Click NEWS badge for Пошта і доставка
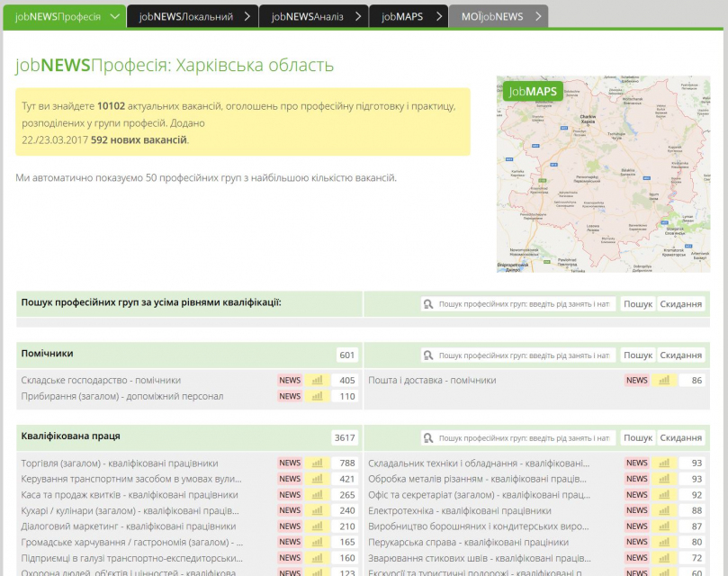This screenshot has width=728, height=576. 636,381
